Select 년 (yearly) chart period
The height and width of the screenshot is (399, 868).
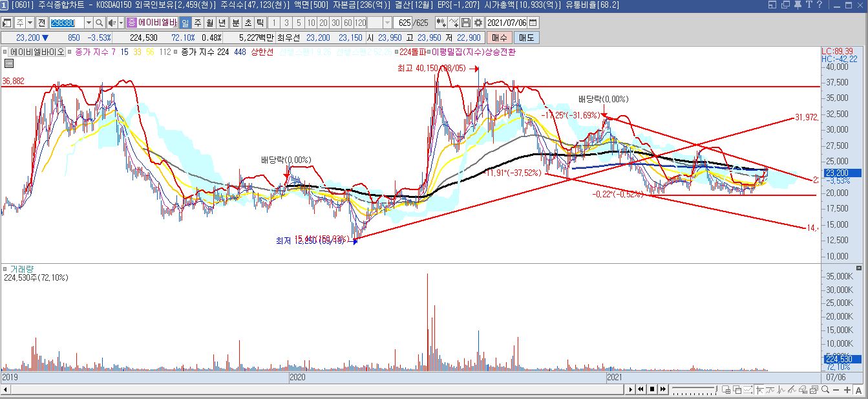tap(222, 23)
